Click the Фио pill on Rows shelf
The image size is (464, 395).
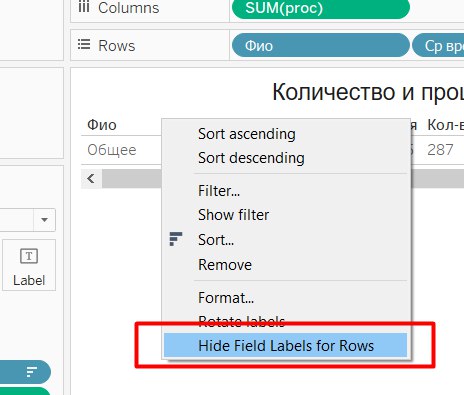320,45
